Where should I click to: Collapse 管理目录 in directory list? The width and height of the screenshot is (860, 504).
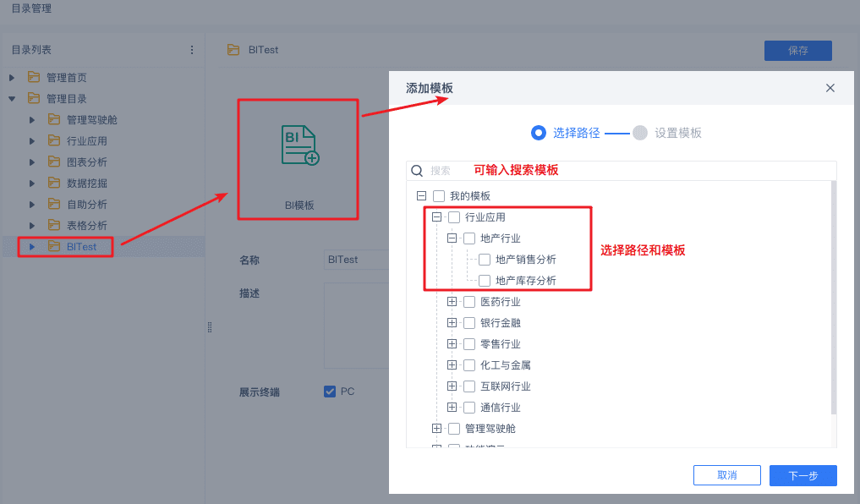[x=12, y=99]
